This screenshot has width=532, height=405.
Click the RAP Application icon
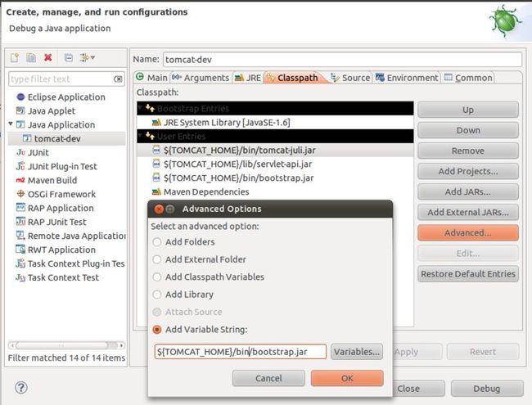pyautogui.click(x=20, y=208)
